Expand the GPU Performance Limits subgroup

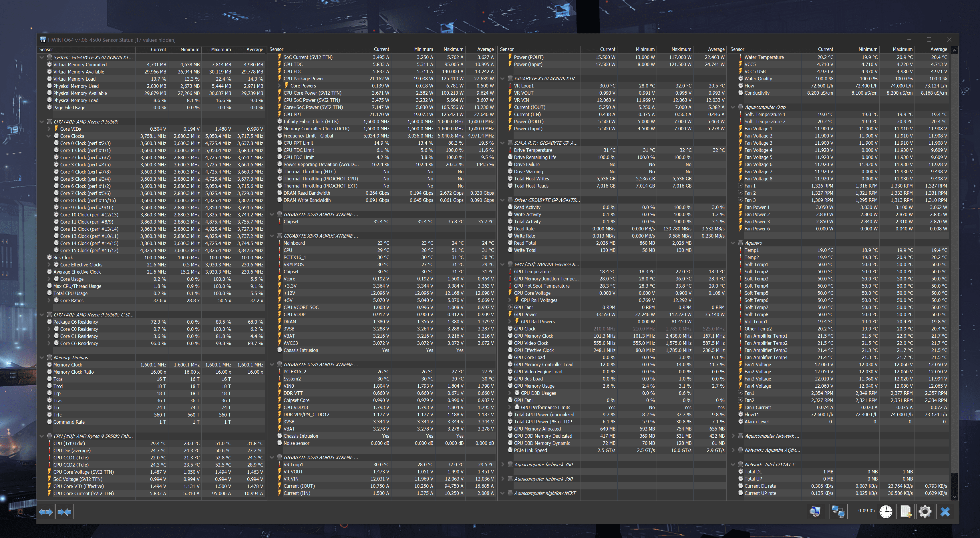click(510, 408)
